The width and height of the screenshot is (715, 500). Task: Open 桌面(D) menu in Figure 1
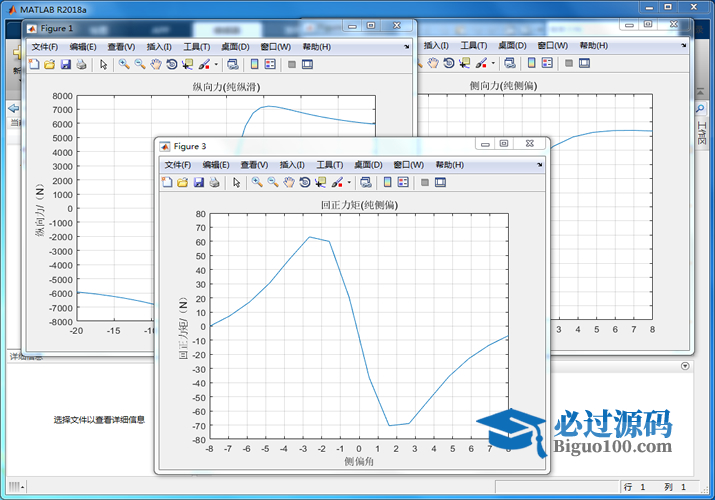(235, 47)
